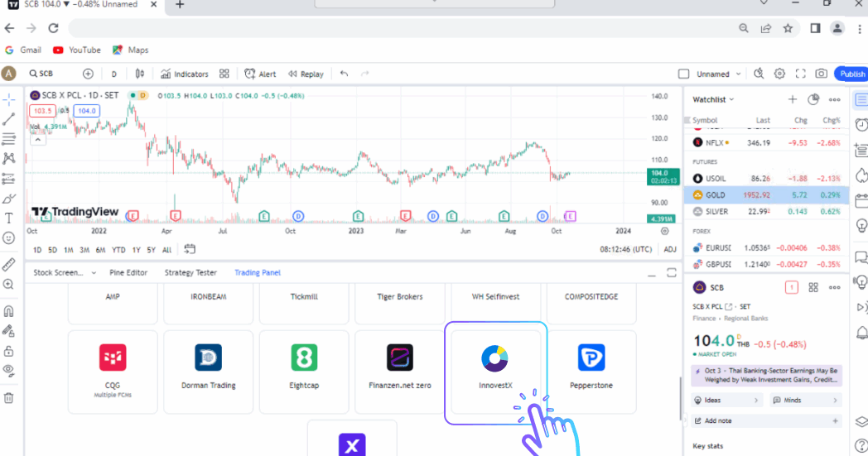Enter fullscreen chart mode
The image size is (868, 456).
(800, 74)
